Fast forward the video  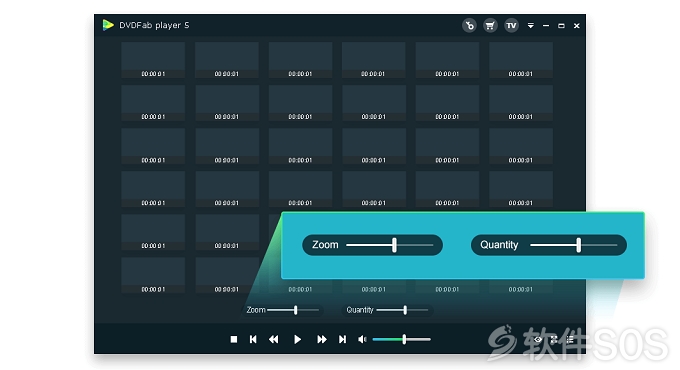click(322, 339)
